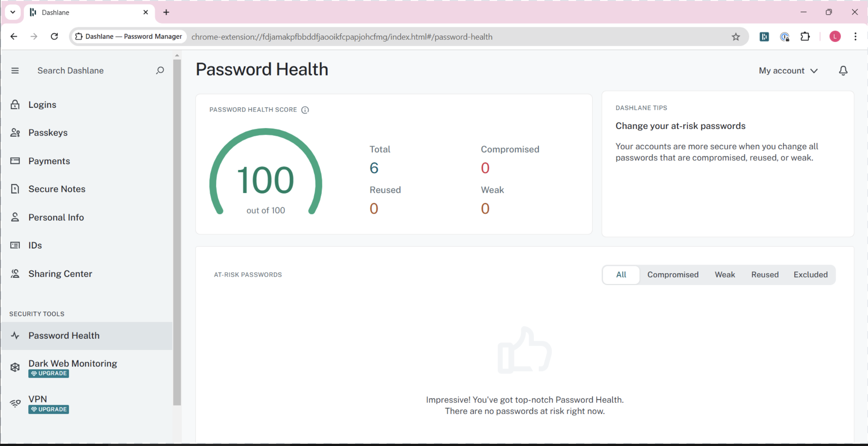The width and height of the screenshot is (868, 446).
Task: Click Upgrade under Dark Web Monitoring
Action: [48, 373]
